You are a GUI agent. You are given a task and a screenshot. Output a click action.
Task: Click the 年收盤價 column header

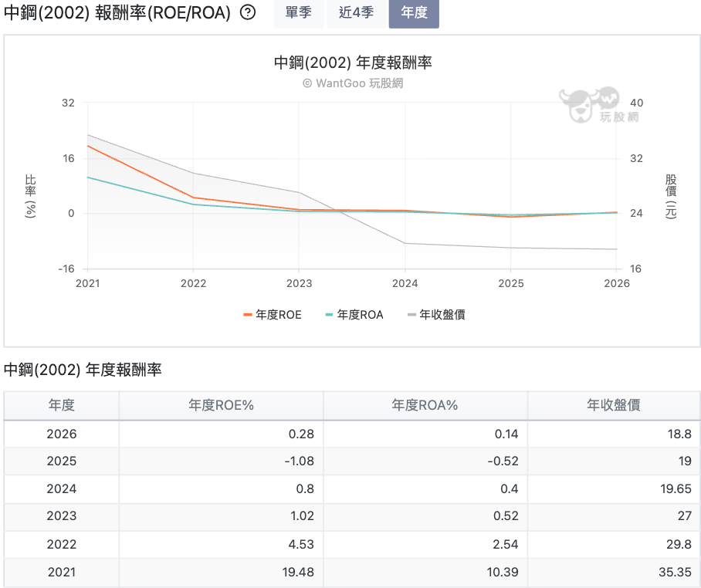pos(614,405)
